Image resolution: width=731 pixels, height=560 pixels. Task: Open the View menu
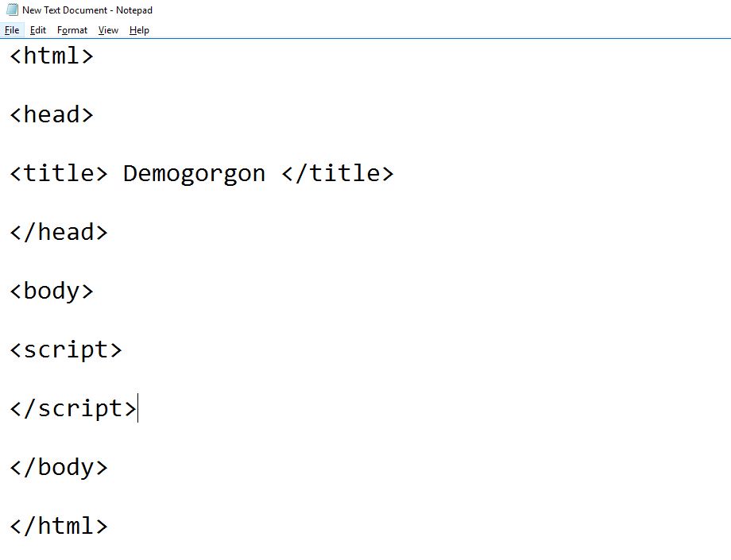coord(108,30)
